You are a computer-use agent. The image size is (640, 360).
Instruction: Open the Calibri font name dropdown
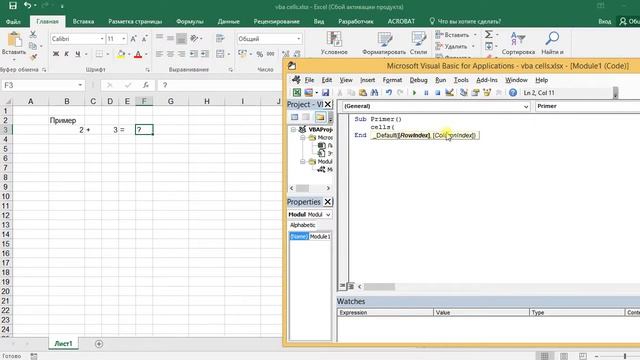[102, 39]
